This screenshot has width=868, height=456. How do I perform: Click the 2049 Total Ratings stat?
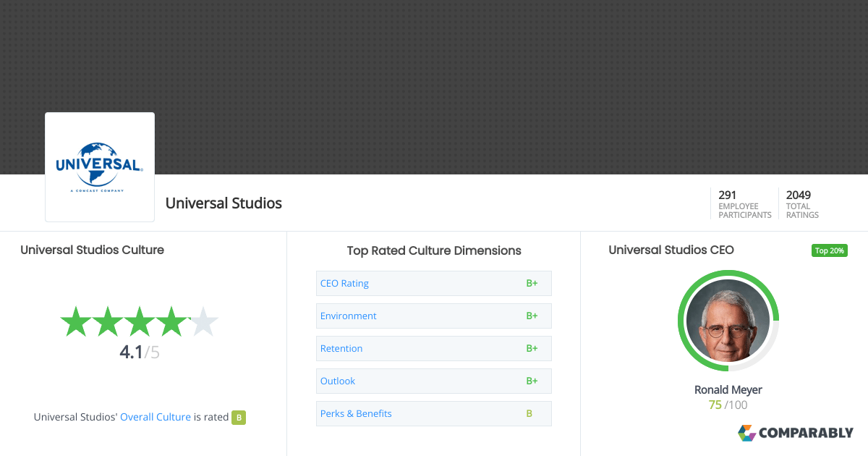pyautogui.click(x=801, y=203)
